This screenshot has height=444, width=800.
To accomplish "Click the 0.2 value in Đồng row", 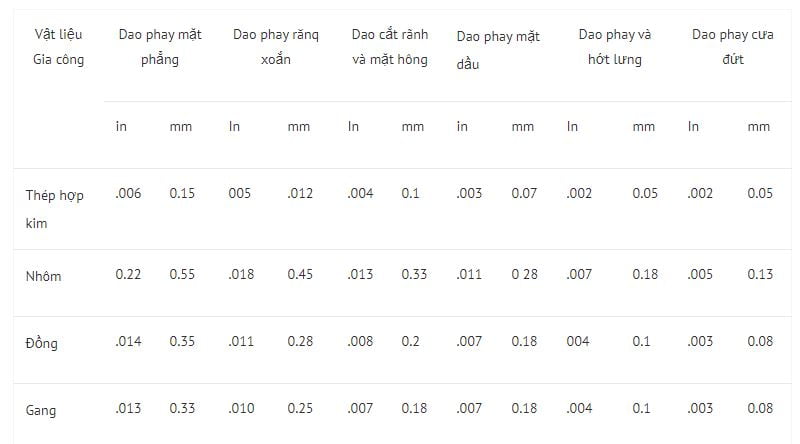I will [411, 341].
